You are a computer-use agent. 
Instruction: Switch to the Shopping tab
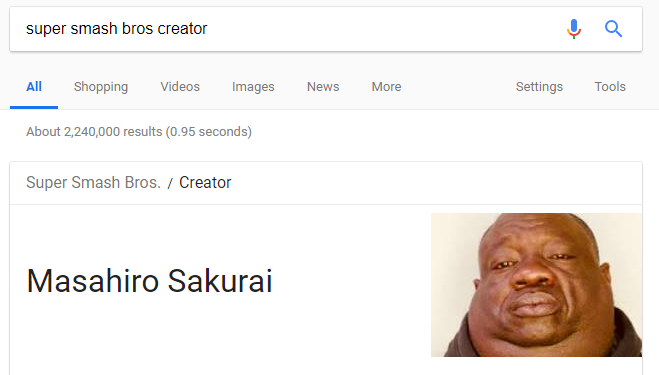pyautogui.click(x=101, y=87)
